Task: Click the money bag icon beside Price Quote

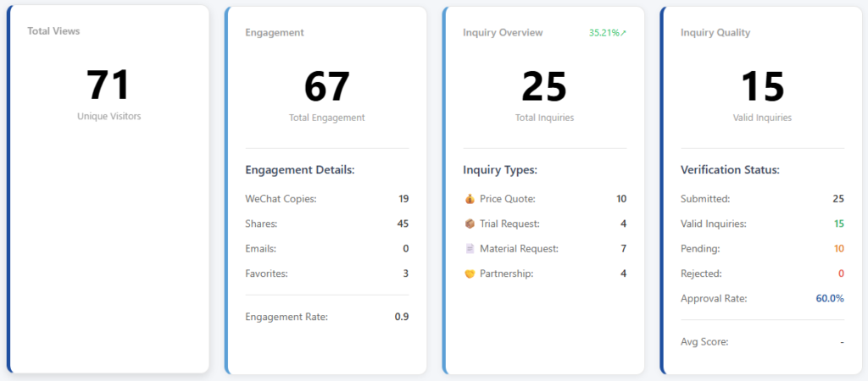Action: point(470,199)
